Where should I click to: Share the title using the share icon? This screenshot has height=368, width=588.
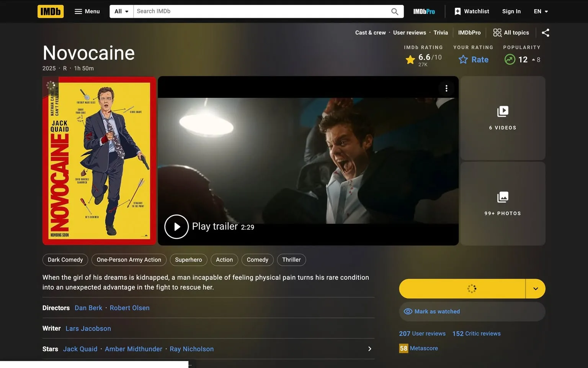click(545, 33)
